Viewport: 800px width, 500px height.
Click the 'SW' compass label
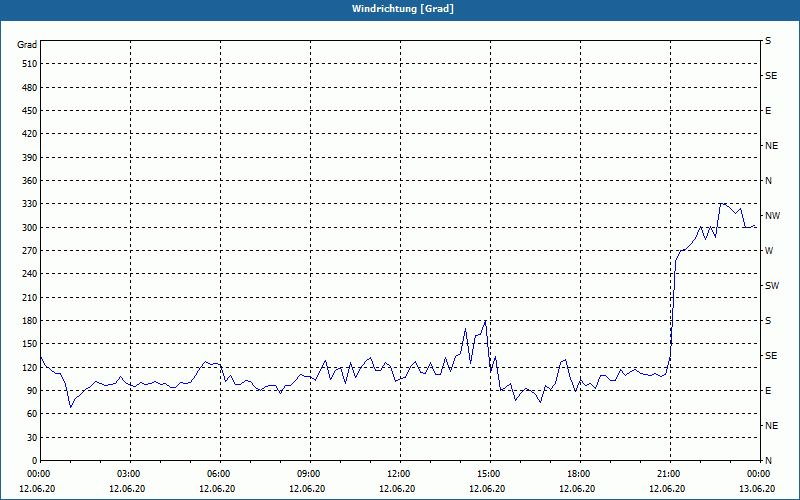772,286
